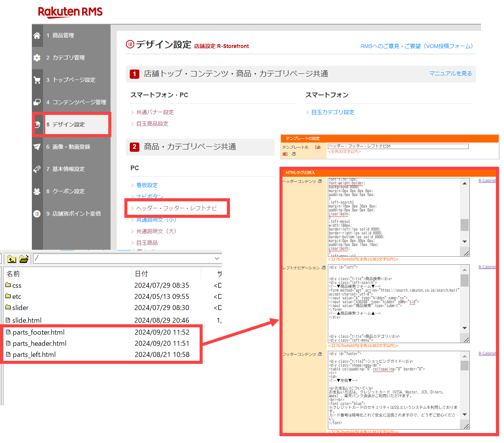Open the 目玉商品 link under PC
This screenshot has width=504, height=443.
[147, 243]
